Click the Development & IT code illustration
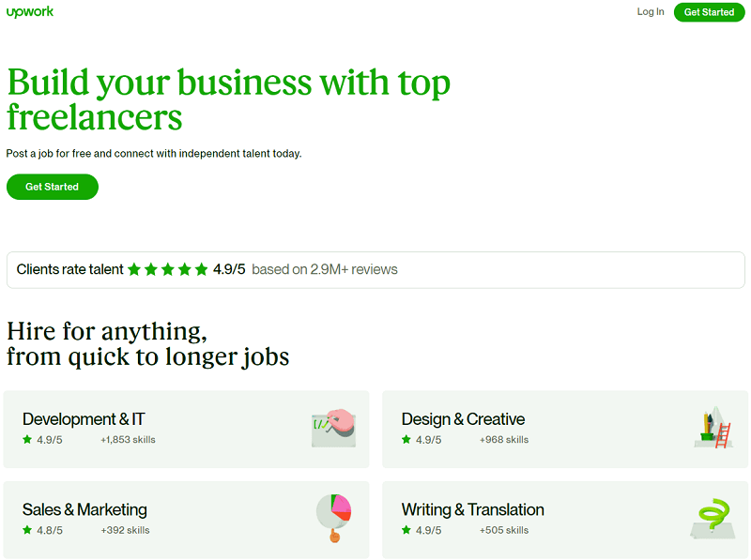Screen dimensions: 751x560 tap(334, 429)
